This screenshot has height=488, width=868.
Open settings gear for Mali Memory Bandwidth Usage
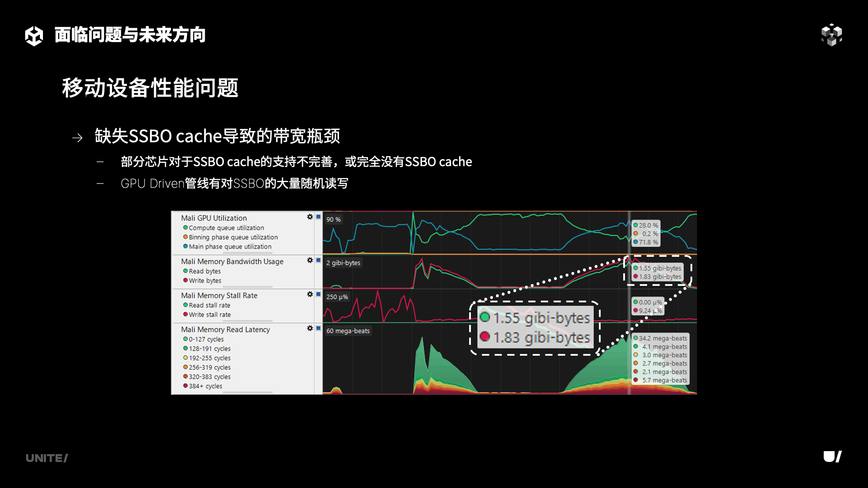pos(310,260)
